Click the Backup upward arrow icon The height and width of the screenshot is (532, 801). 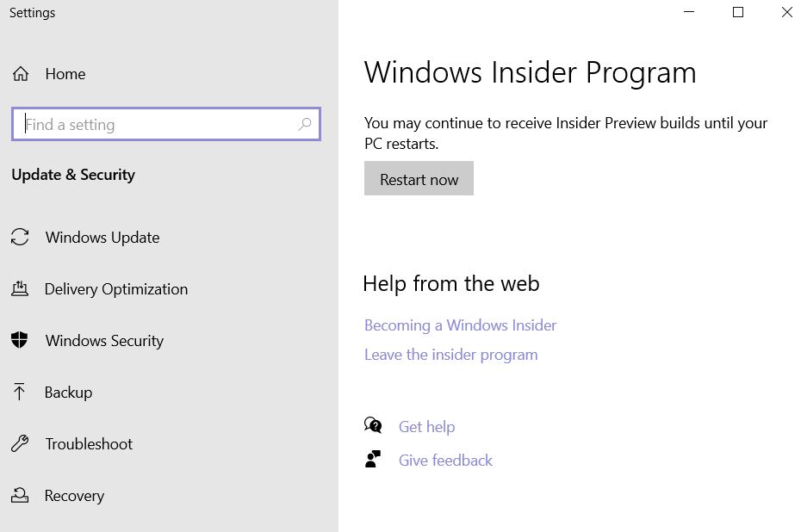pos(20,392)
